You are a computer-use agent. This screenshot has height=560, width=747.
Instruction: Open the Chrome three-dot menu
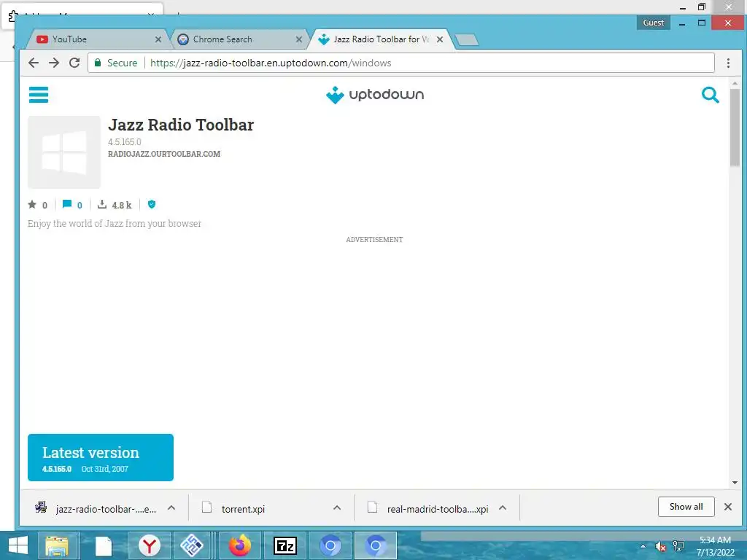[x=728, y=63]
